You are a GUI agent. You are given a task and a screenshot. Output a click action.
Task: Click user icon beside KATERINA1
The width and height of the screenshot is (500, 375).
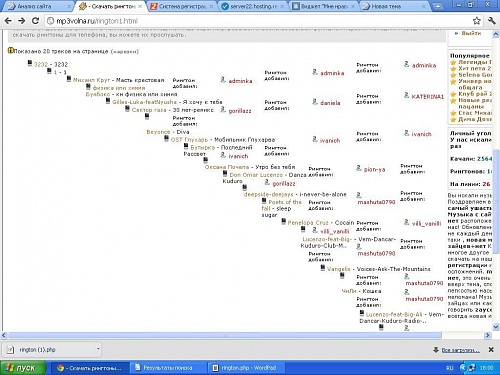click(x=407, y=95)
